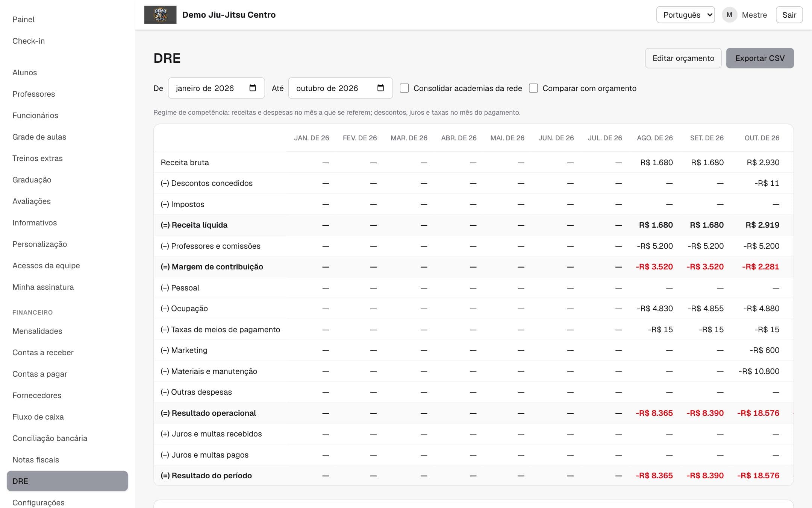
Task: Enable Consolidar academias da rede checkbox
Action: pos(404,88)
